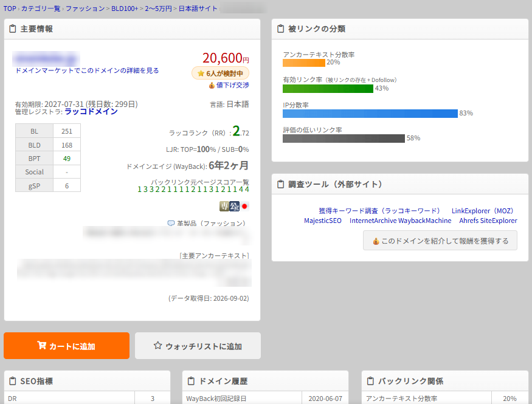The width and height of the screenshot is (532, 404).
Task: Click the BLD value 168 cell
Action: click(67, 145)
